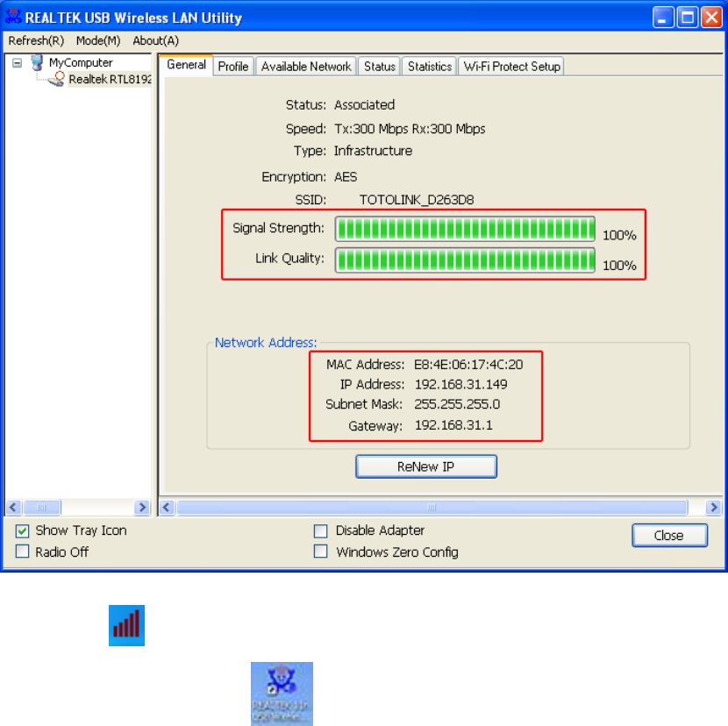Switch to the General tab
728x726 pixels.
(x=186, y=65)
